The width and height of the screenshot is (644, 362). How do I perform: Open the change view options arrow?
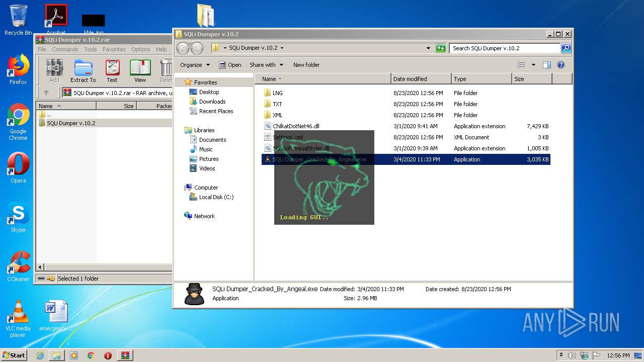click(x=533, y=65)
